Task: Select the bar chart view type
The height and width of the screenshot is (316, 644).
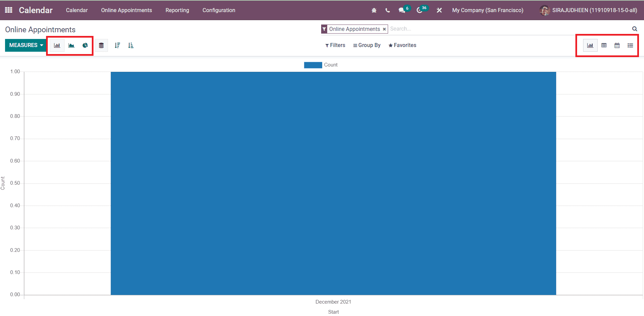Action: click(57, 45)
